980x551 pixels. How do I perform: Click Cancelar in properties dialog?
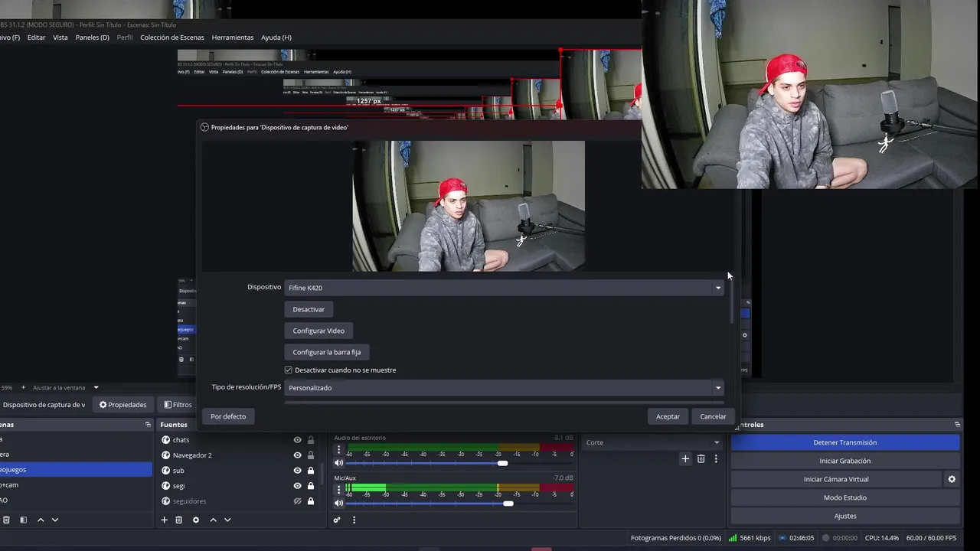(713, 416)
